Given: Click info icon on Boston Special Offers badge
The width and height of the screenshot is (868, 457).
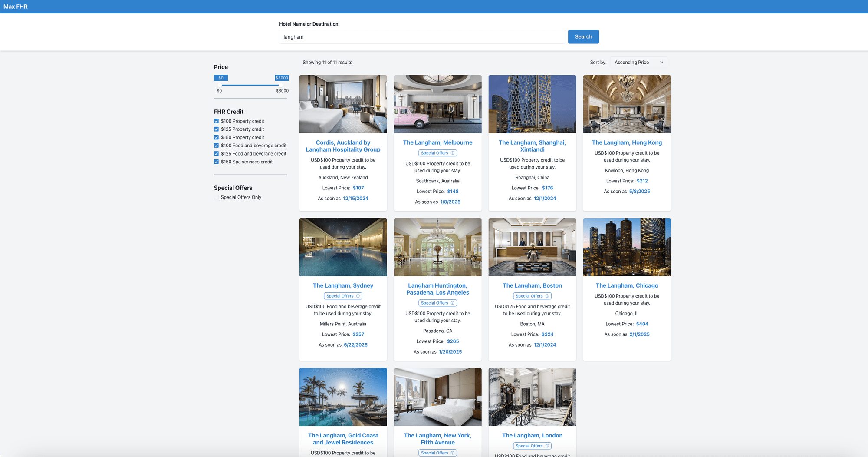Looking at the screenshot, I should click(547, 296).
